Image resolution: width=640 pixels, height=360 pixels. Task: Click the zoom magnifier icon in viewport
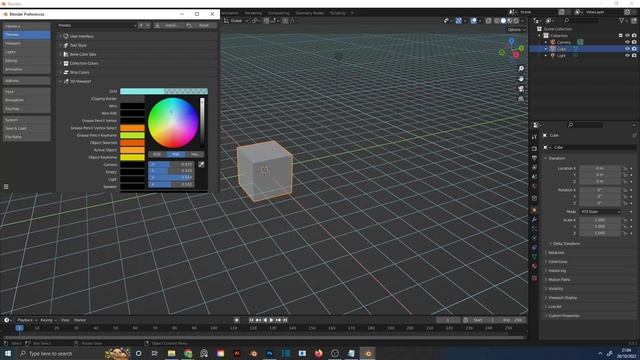click(521, 69)
